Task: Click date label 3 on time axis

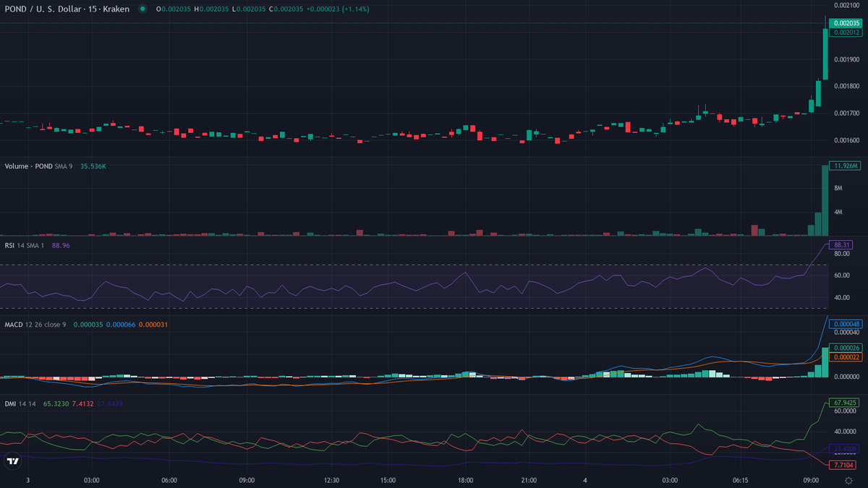Action: tap(27, 480)
